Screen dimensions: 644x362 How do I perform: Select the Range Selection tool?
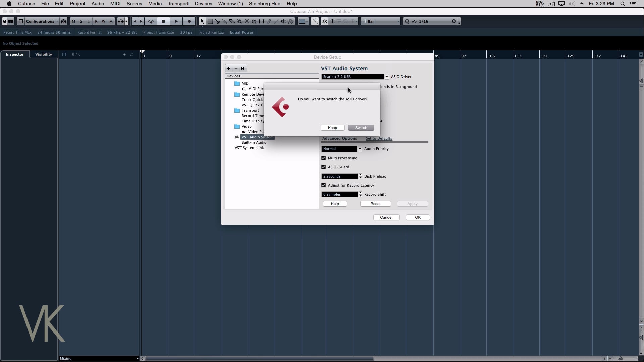pos(210,21)
